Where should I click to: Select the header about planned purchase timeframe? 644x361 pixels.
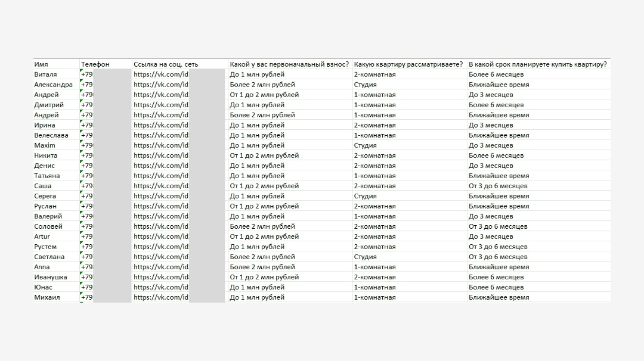pos(538,64)
